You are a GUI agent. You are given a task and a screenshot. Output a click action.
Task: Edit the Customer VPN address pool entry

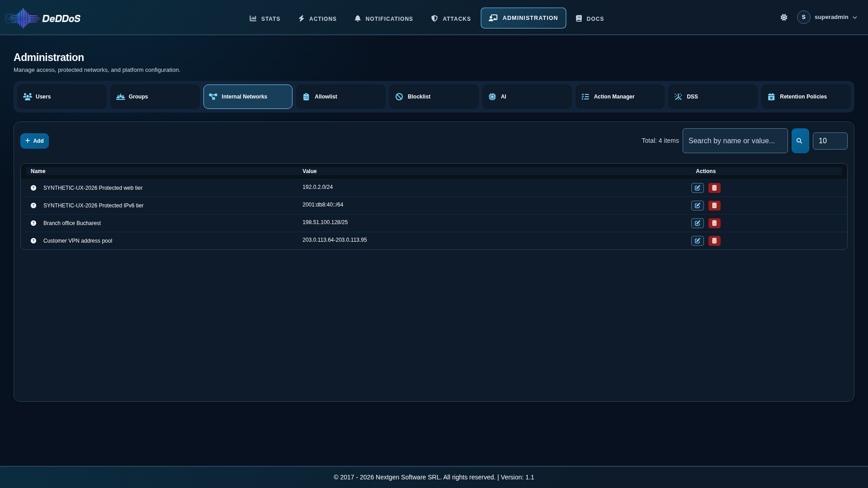click(698, 241)
